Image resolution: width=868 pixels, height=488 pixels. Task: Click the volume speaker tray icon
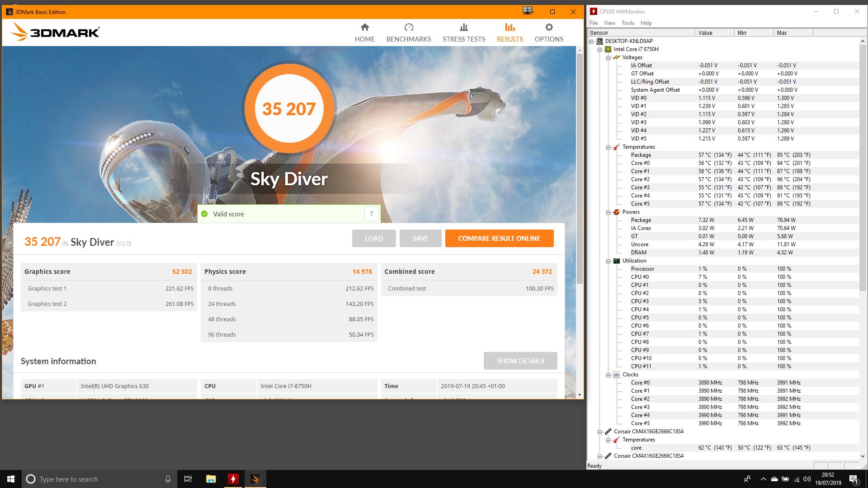(807, 479)
